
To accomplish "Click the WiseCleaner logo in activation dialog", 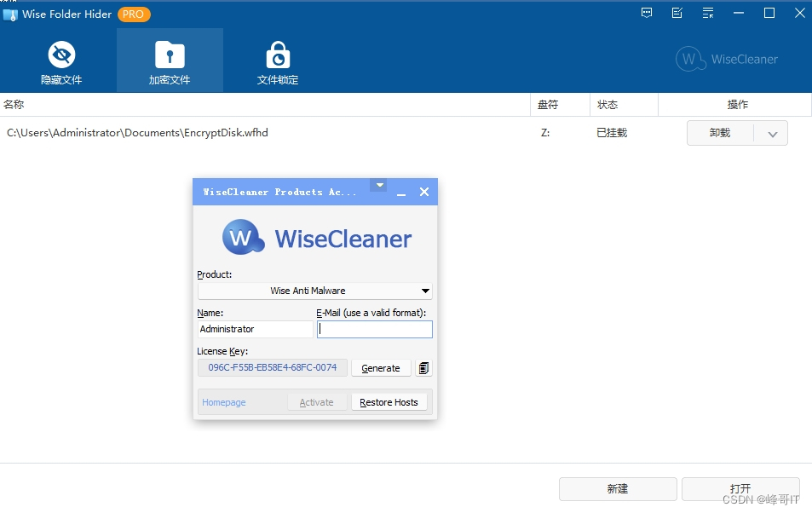I will (x=316, y=238).
